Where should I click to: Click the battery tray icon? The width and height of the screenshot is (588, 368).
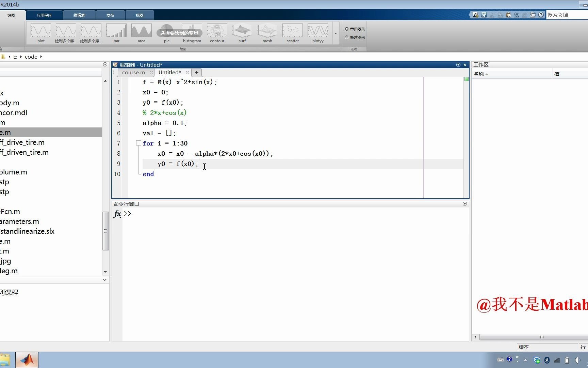coord(567,360)
